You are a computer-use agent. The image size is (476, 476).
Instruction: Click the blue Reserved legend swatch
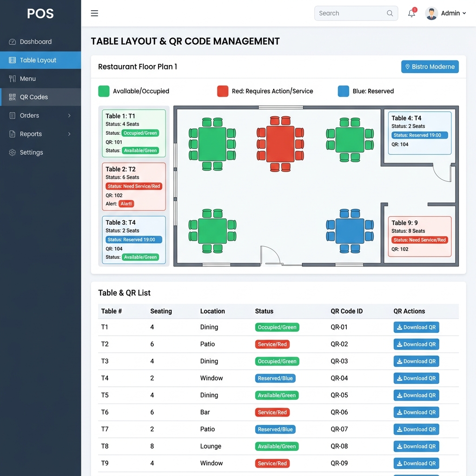(x=344, y=91)
